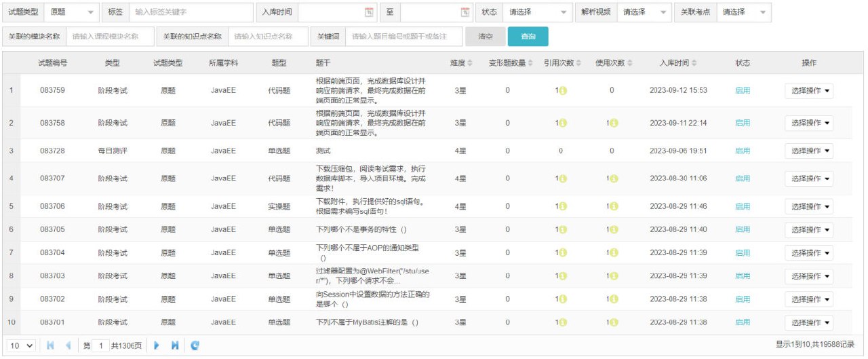Open the 试题类型 dropdown showing 原题

tap(73, 12)
